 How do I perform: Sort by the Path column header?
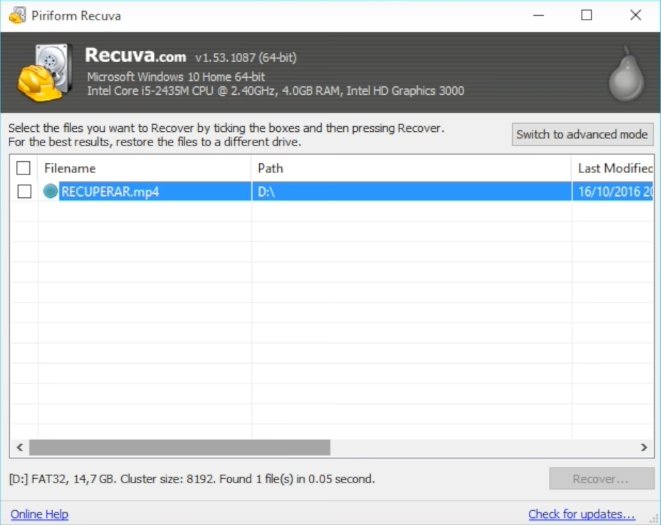click(411, 168)
